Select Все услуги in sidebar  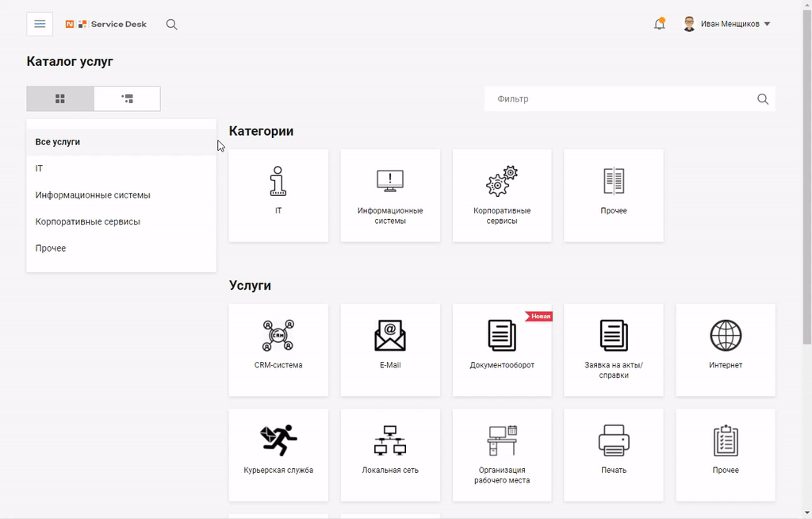(121, 142)
